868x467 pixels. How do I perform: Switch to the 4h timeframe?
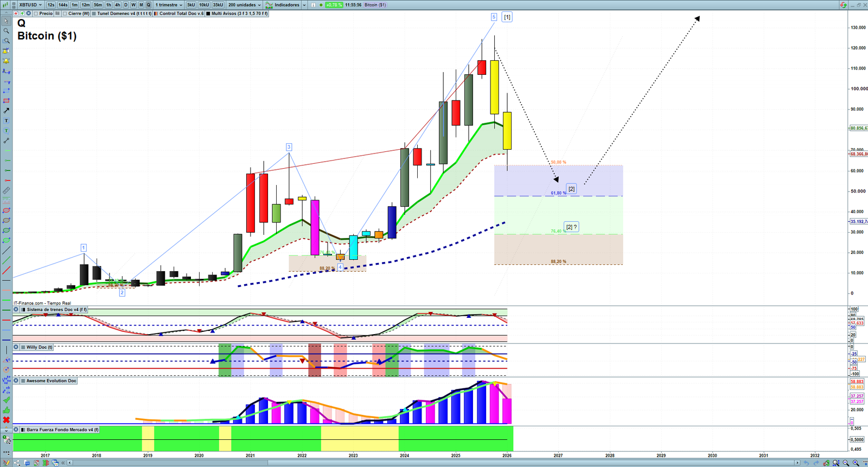[117, 5]
